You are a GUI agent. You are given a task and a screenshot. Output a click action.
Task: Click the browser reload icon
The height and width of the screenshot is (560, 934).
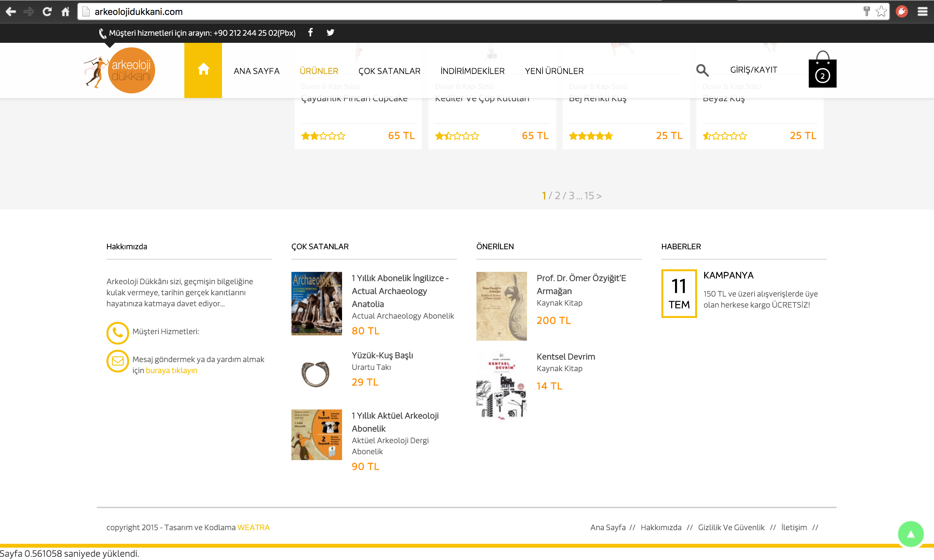coord(47,12)
